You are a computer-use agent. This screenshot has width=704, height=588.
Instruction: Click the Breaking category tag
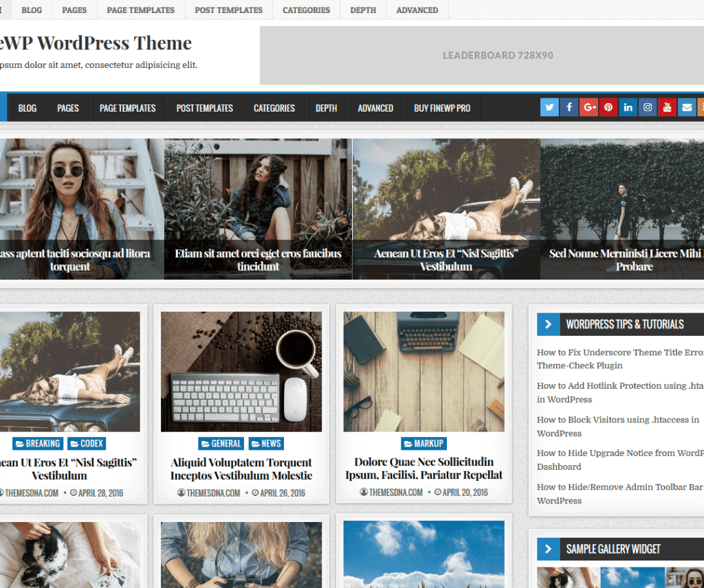(38, 444)
